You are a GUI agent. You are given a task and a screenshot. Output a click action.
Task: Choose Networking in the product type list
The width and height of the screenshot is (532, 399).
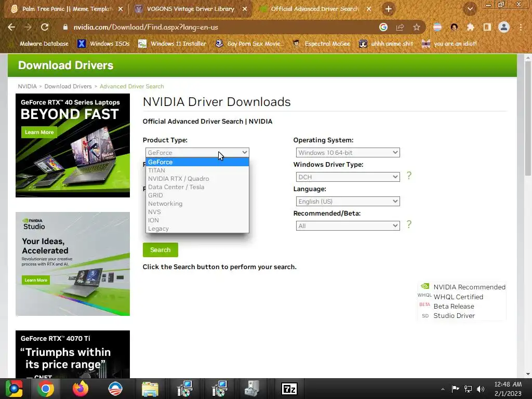[x=197, y=204]
